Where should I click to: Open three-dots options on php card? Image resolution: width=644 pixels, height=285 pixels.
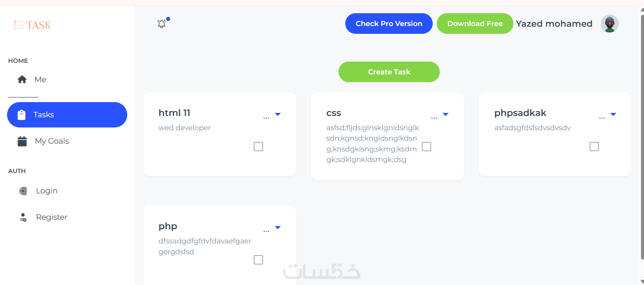[x=266, y=231]
